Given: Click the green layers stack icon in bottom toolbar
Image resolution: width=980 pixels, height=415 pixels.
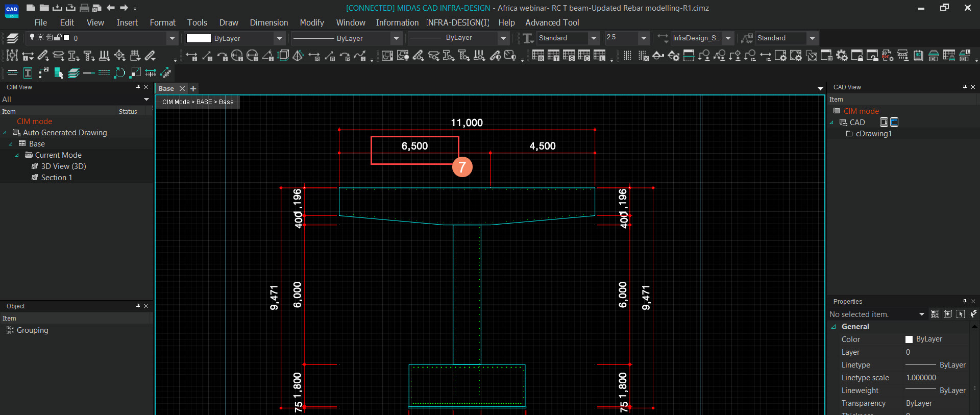Looking at the screenshot, I should point(73,73).
